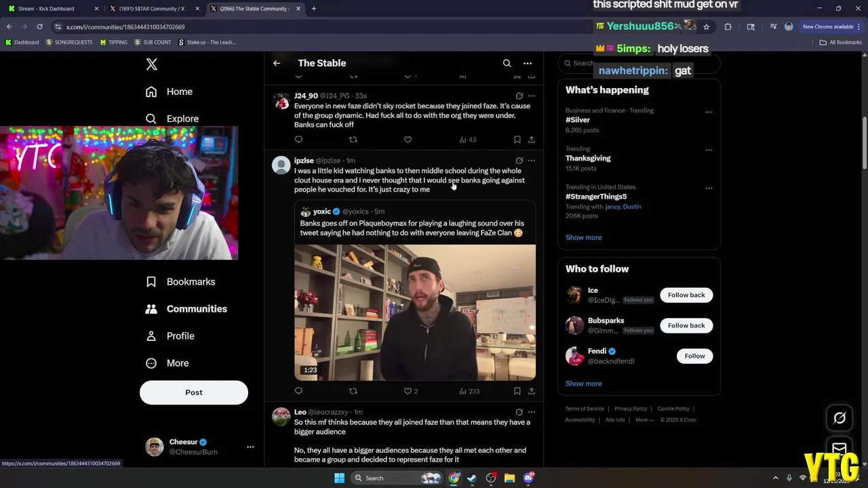Follow back Ice
The width and height of the screenshot is (868, 488).
coord(686,295)
